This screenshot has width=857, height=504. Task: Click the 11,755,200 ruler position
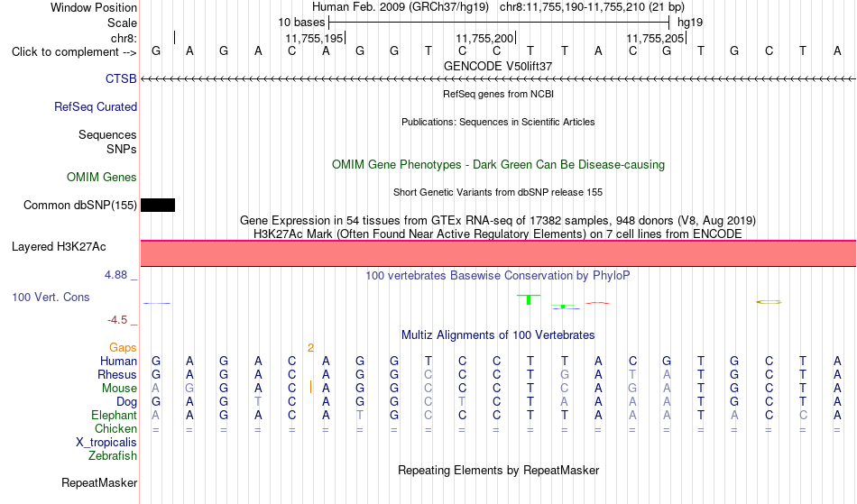(x=484, y=38)
